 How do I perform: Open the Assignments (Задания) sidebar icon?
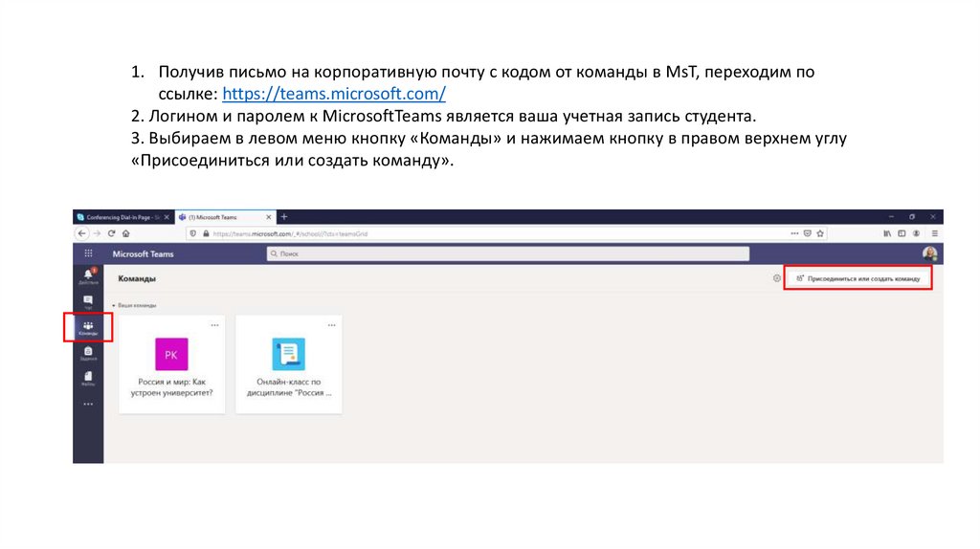click(x=88, y=354)
